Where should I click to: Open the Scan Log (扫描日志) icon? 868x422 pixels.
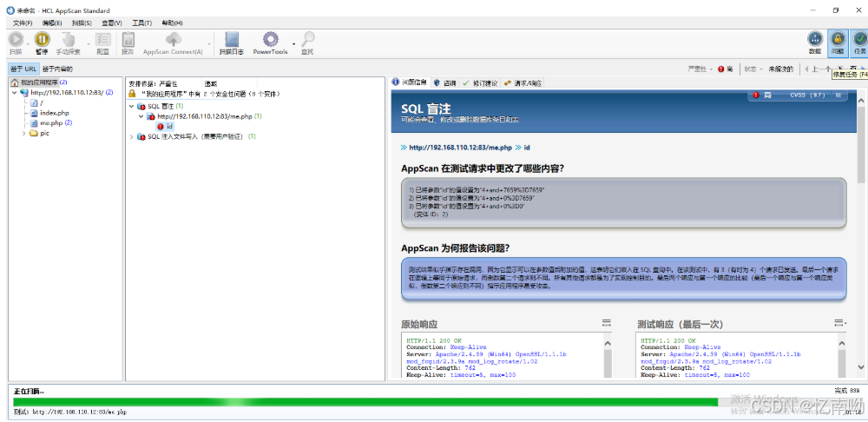[232, 39]
